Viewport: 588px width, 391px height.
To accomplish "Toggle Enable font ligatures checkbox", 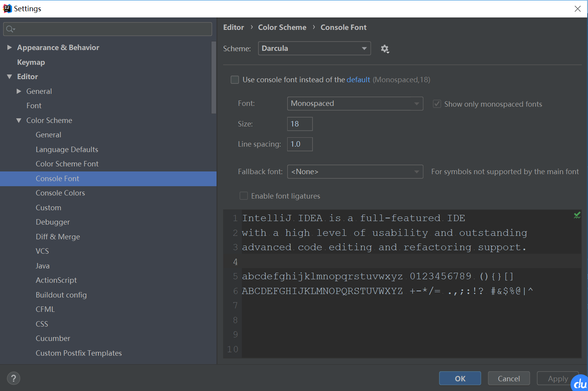I will 244,196.
